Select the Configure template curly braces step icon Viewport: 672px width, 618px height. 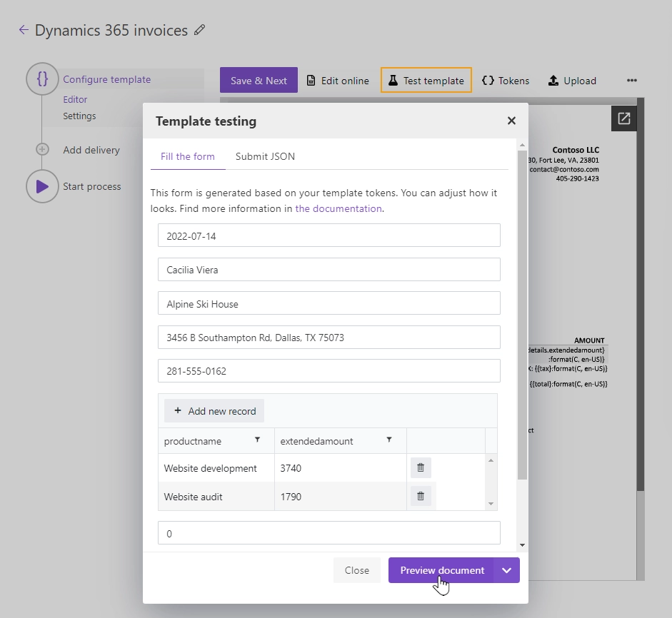[x=42, y=78]
